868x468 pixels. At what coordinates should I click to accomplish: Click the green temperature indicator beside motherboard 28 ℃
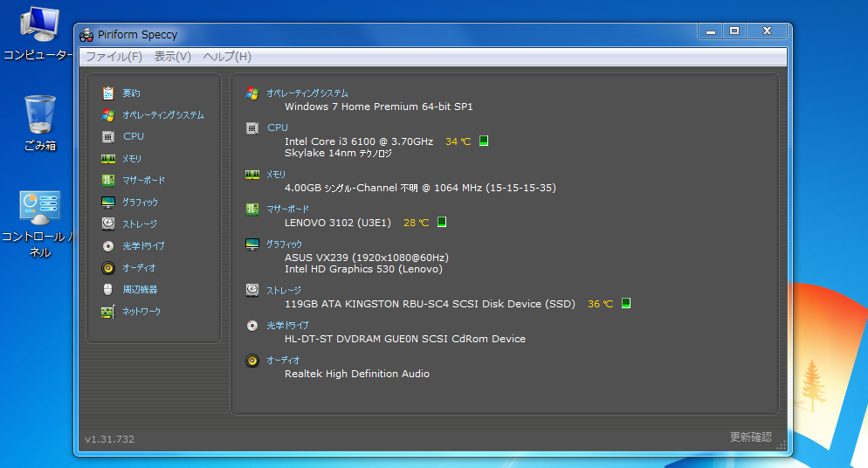click(442, 222)
